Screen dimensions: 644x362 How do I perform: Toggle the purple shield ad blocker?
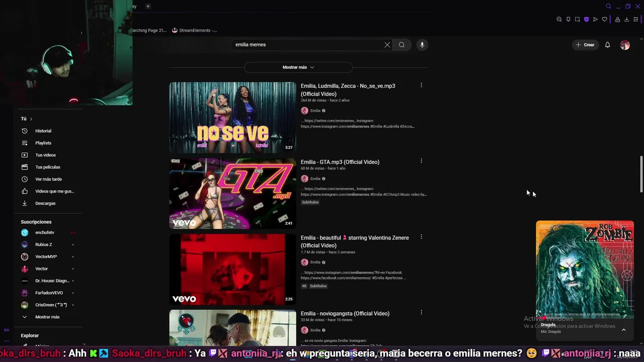586,20
